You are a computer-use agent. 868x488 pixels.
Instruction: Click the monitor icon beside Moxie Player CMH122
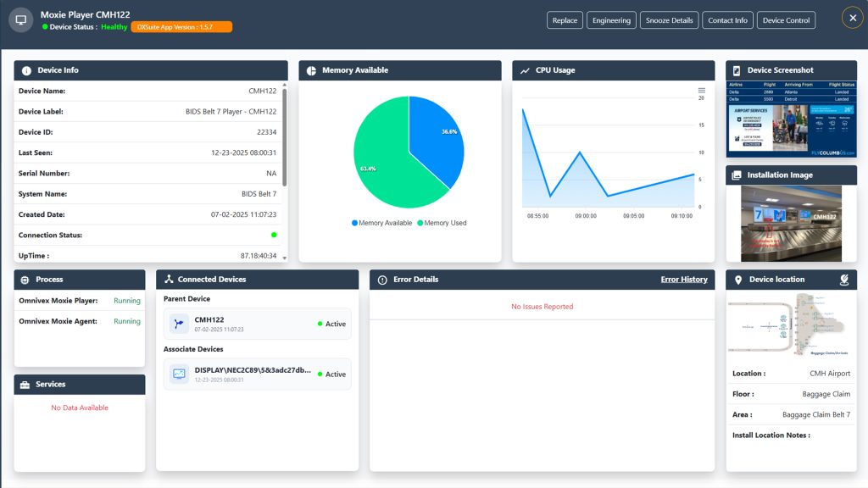point(21,19)
